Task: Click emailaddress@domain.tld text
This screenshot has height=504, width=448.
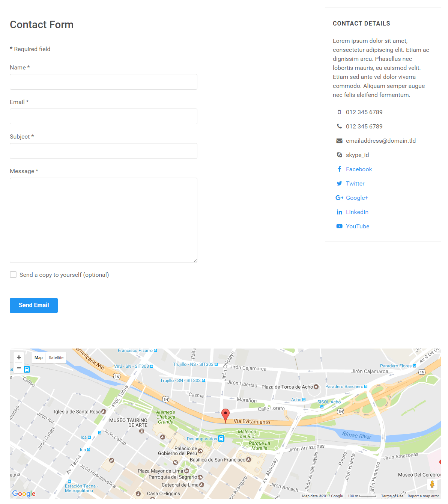Action: (381, 141)
